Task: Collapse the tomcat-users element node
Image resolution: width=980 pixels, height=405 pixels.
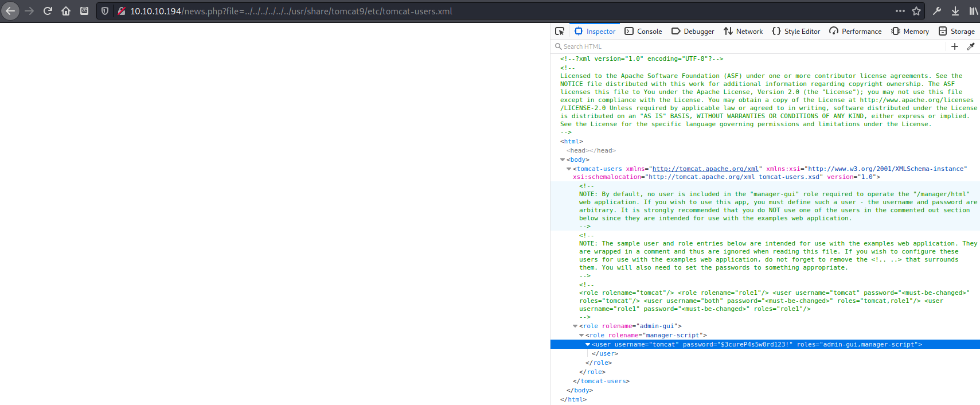Action: (569, 169)
